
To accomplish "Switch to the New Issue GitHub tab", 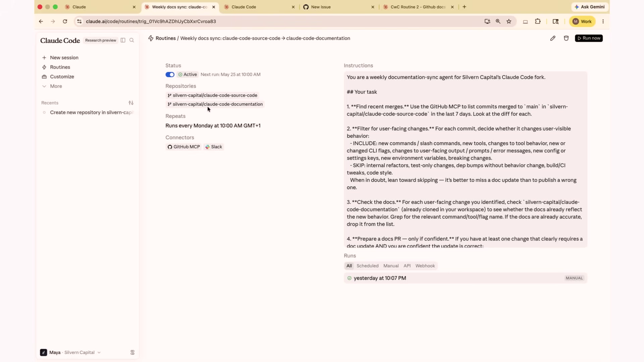I will click(x=338, y=7).
